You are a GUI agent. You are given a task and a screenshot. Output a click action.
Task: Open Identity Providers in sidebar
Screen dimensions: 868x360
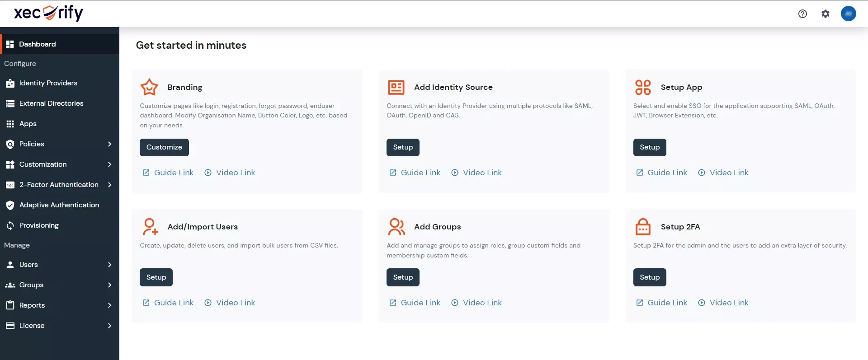pos(48,83)
